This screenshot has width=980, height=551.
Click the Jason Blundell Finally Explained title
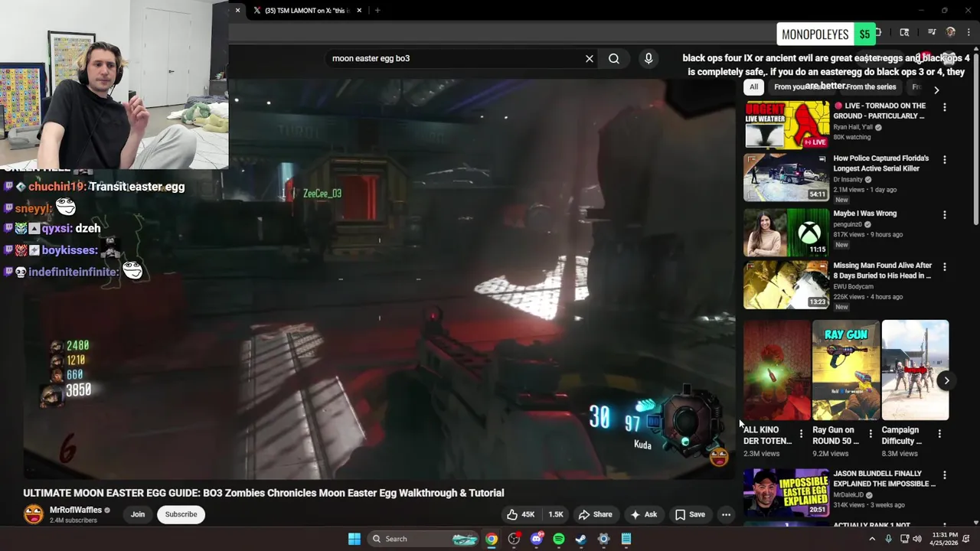(x=884, y=478)
